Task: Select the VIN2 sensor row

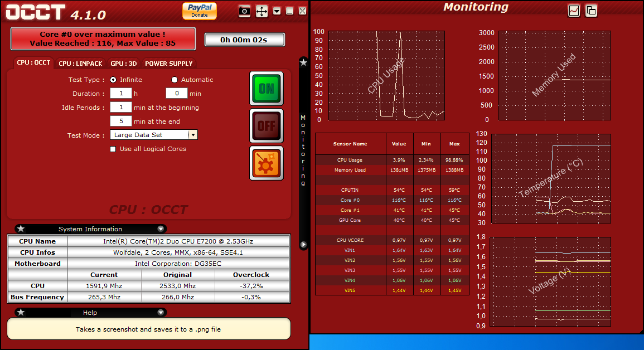Action: [392, 260]
